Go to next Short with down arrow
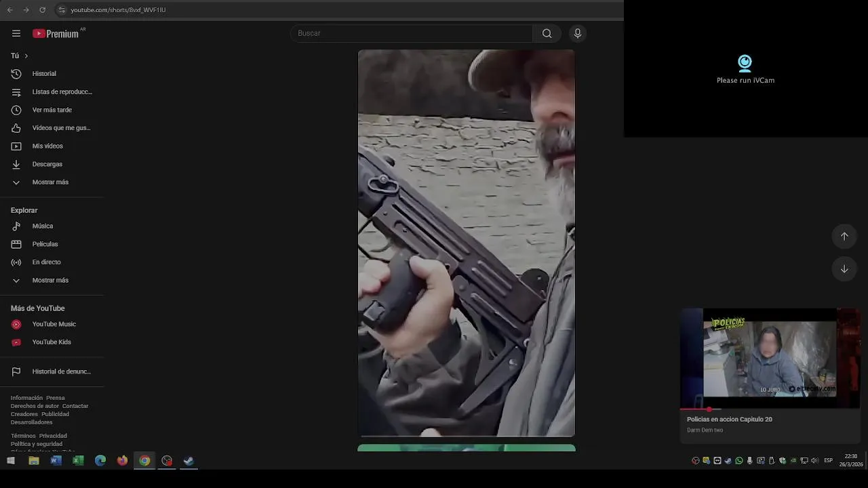The height and width of the screenshot is (488, 868). pyautogui.click(x=844, y=269)
